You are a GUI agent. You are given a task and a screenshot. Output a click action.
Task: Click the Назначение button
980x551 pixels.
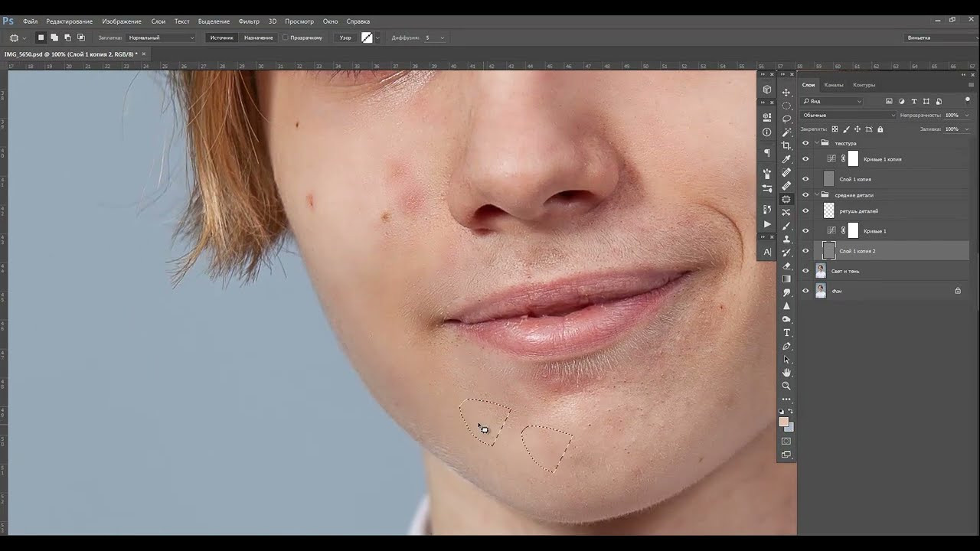coord(258,37)
